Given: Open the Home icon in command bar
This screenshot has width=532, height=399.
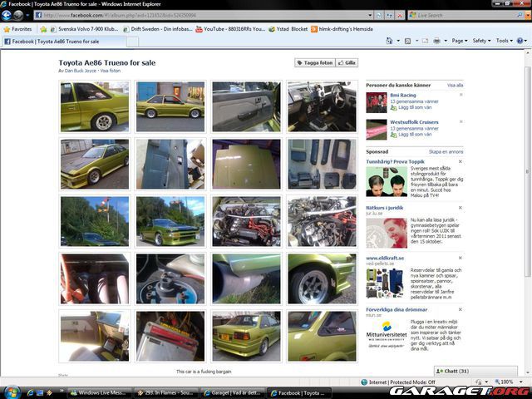Looking at the screenshot, I should (389, 41).
